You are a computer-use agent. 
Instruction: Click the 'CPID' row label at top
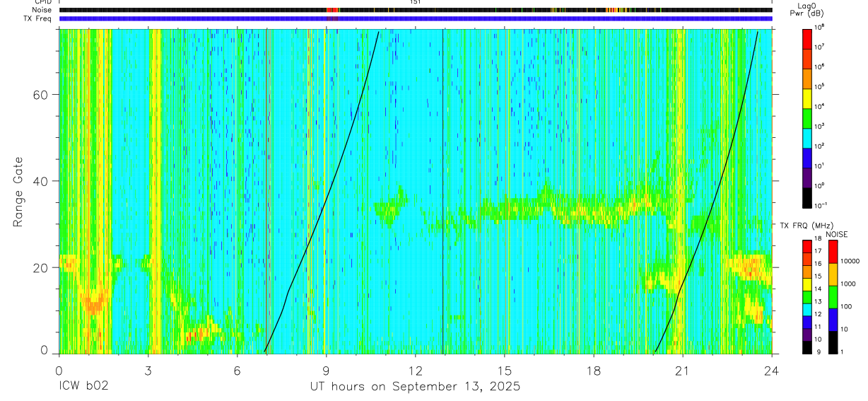click(x=42, y=2)
